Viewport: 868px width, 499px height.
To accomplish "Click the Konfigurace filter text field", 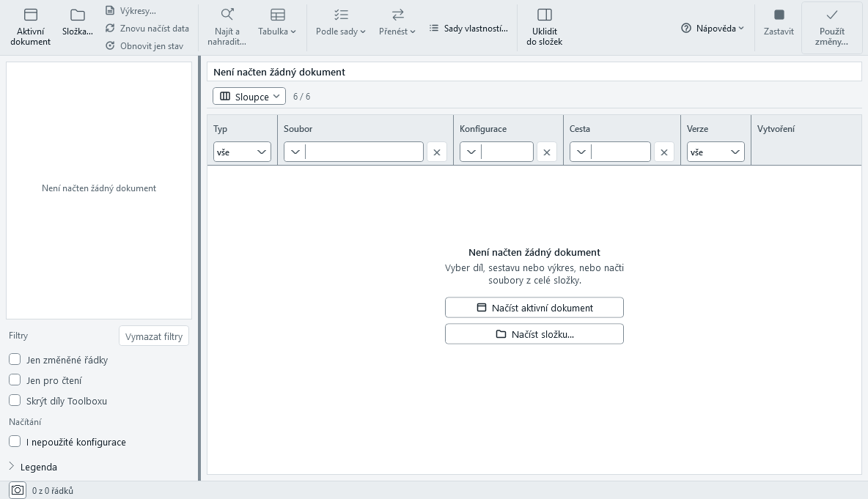I will pos(507,152).
